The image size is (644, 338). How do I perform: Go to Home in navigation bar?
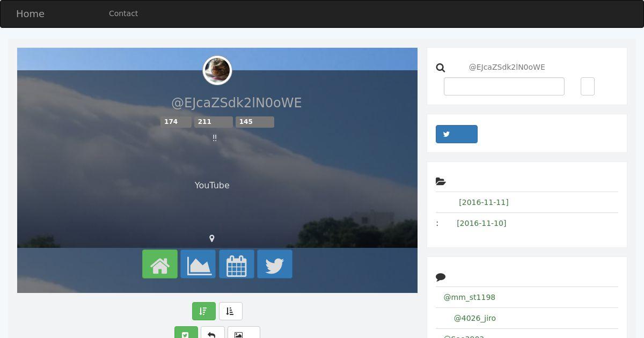tap(30, 14)
